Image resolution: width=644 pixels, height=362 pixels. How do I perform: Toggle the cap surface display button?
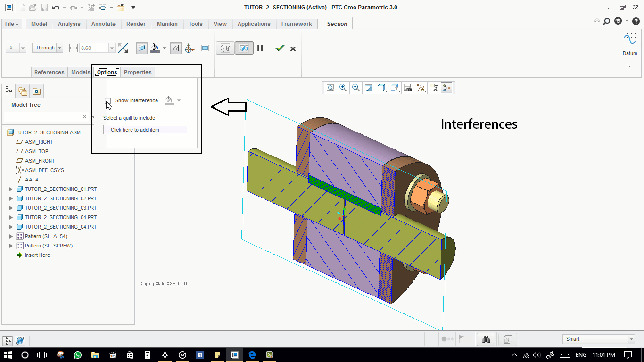tap(141, 48)
